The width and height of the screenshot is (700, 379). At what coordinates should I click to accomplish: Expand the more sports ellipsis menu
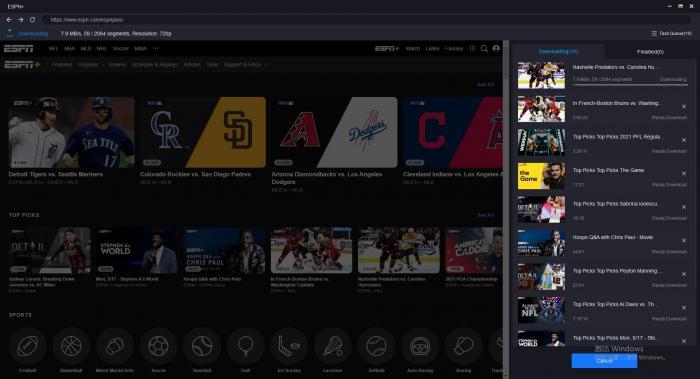[x=156, y=49]
